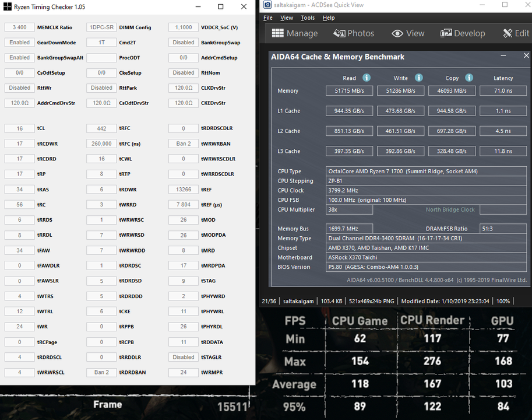This screenshot has height=420, width=532.
Task: Click the Memory Write value 51286 MB/s
Action: coord(400,90)
